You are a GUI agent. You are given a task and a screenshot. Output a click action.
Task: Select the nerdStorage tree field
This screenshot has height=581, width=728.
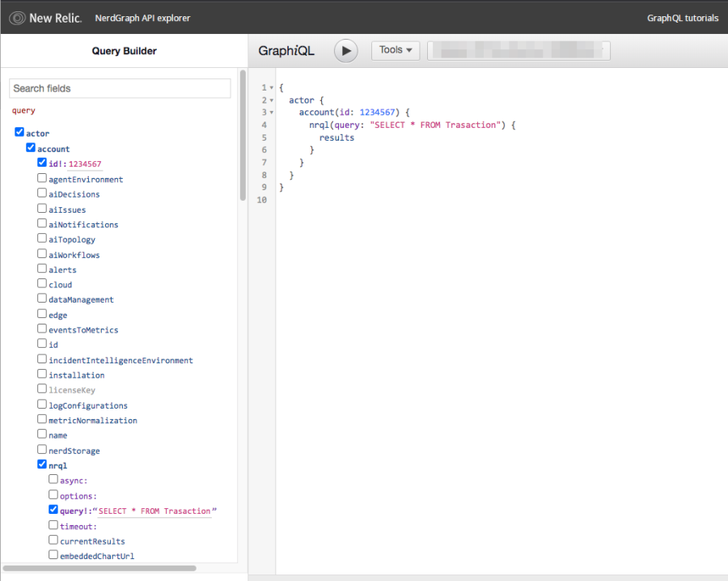coord(74,451)
